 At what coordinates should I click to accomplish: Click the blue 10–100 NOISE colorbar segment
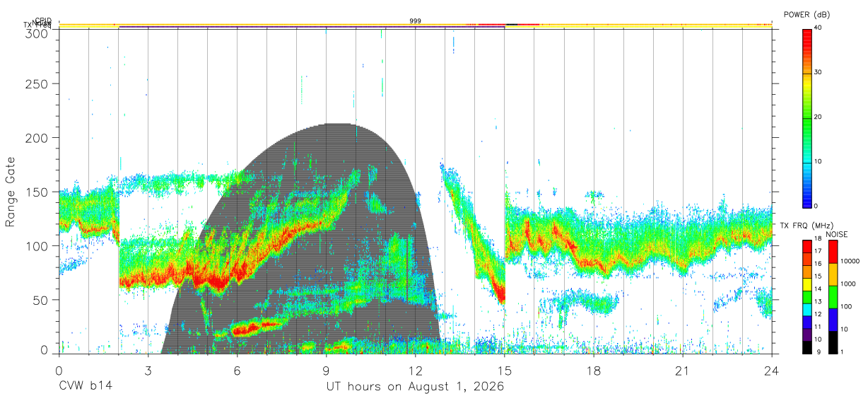(x=832, y=320)
